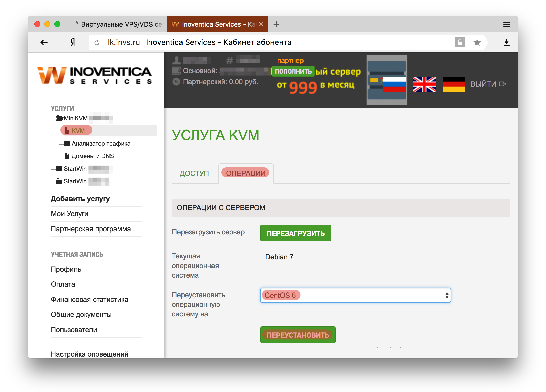Click the ПЕРЕЗАГРУЗИТЬ button

[296, 233]
